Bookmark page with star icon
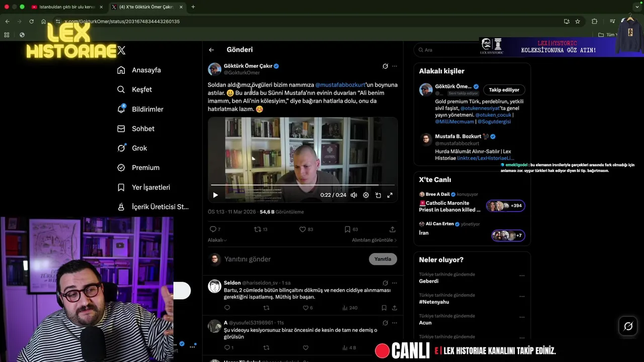 (x=578, y=22)
